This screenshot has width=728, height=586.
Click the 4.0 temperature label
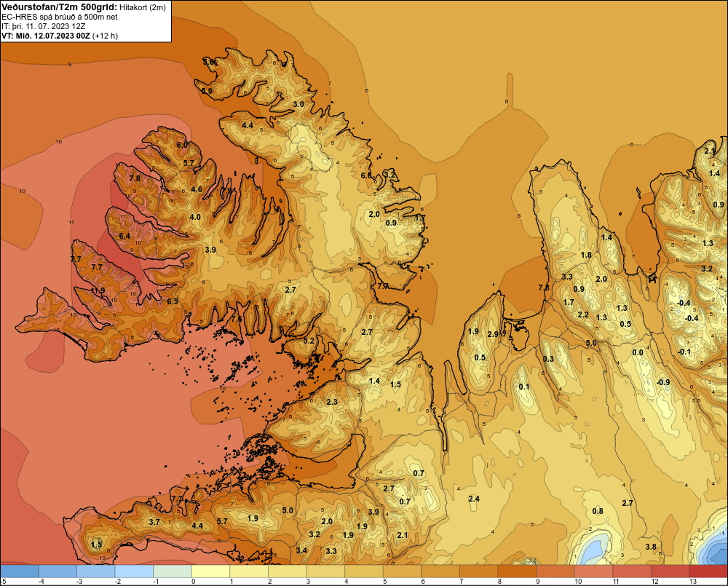coord(195,217)
